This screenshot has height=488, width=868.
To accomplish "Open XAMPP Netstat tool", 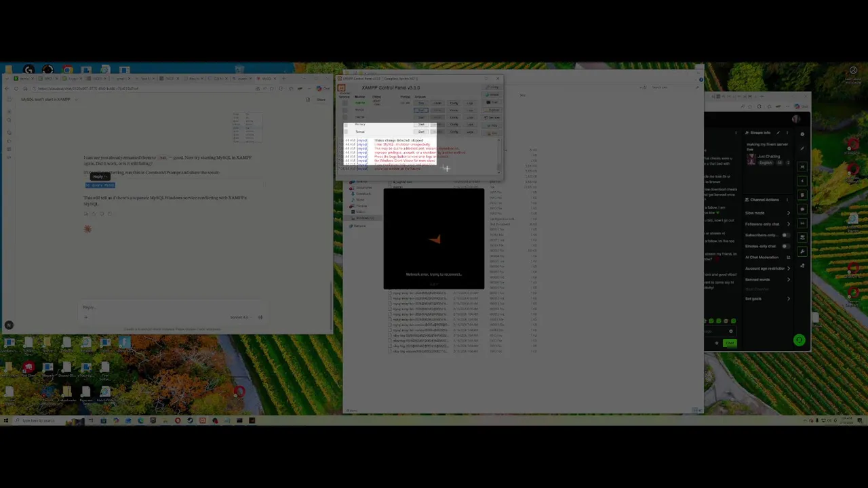I will (492, 95).
